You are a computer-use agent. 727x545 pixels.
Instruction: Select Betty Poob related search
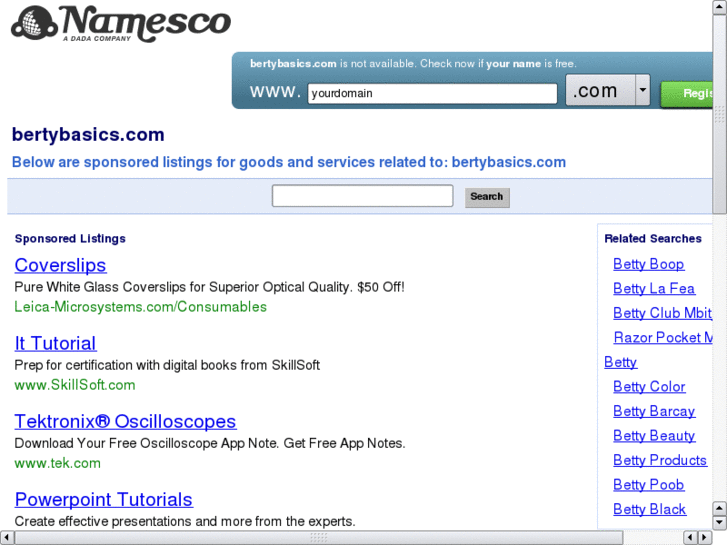[648, 485]
